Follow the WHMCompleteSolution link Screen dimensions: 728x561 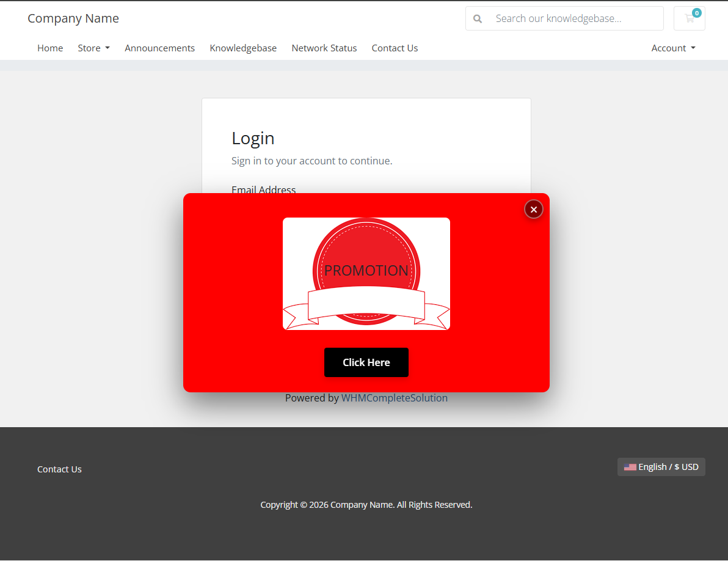(x=394, y=398)
